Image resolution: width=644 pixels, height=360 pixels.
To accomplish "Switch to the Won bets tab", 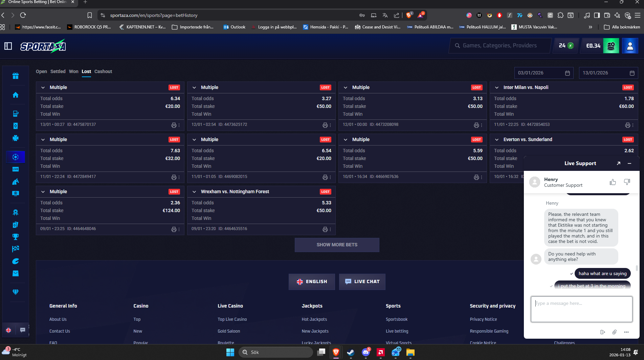I will (73, 71).
